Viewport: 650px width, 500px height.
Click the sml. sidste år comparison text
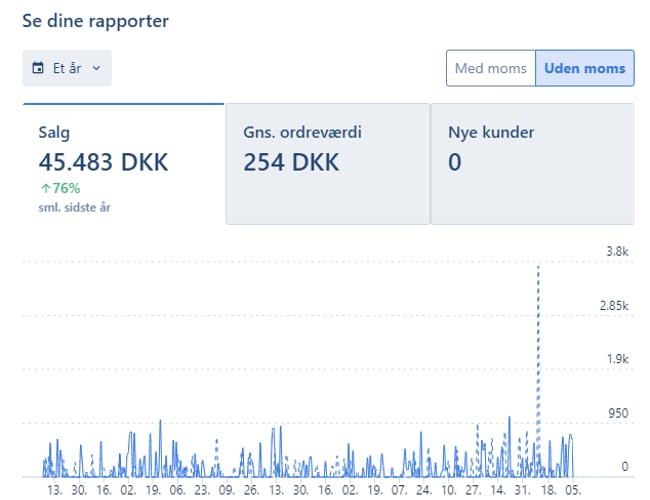coord(73,207)
